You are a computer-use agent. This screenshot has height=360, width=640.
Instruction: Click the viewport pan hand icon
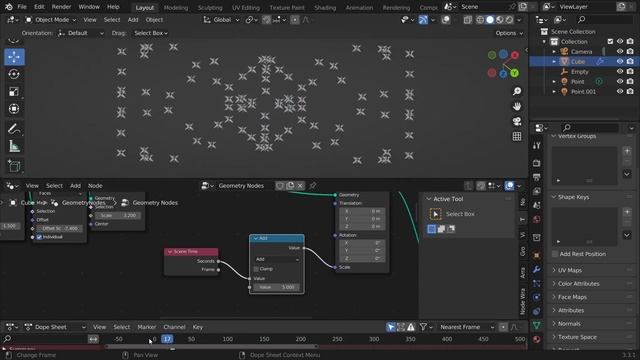coord(517,106)
